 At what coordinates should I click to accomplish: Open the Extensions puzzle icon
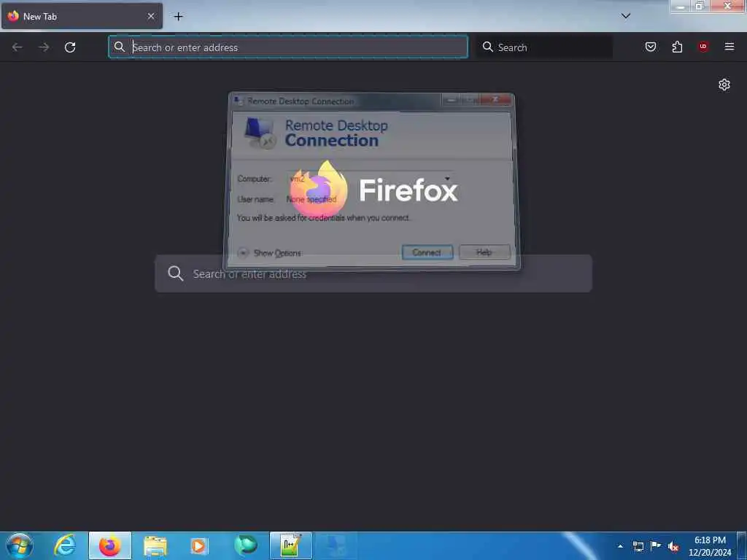677,47
